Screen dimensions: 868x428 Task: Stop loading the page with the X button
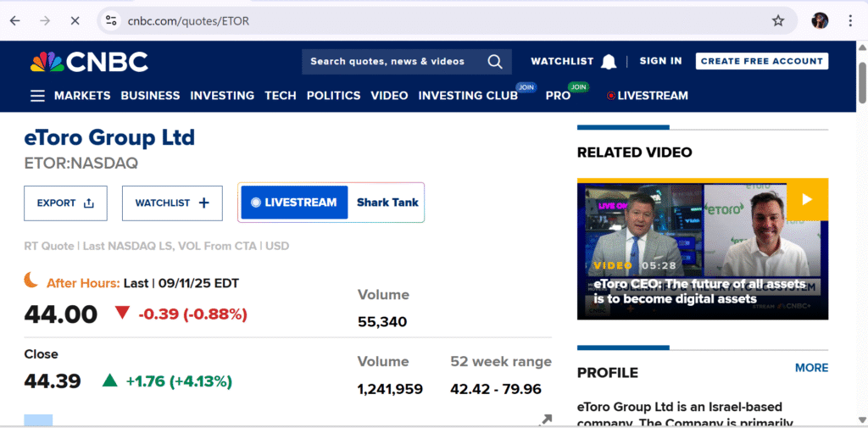point(75,21)
